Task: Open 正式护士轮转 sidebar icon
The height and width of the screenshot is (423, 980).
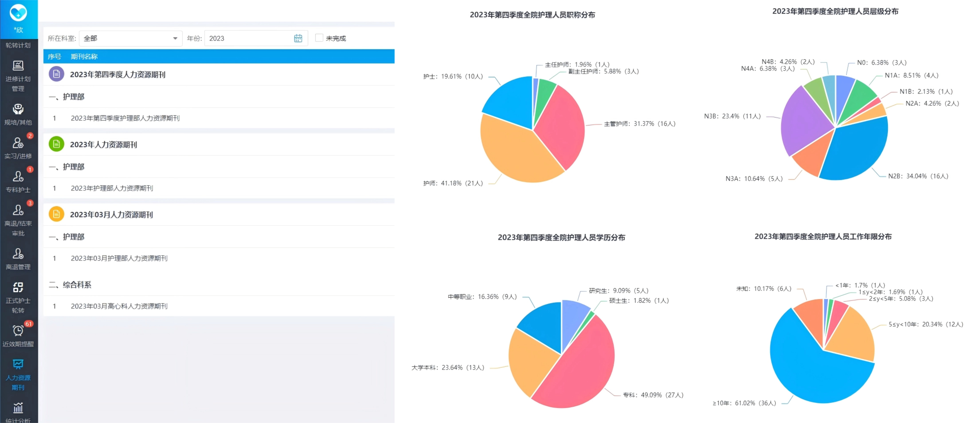Action: tap(18, 287)
